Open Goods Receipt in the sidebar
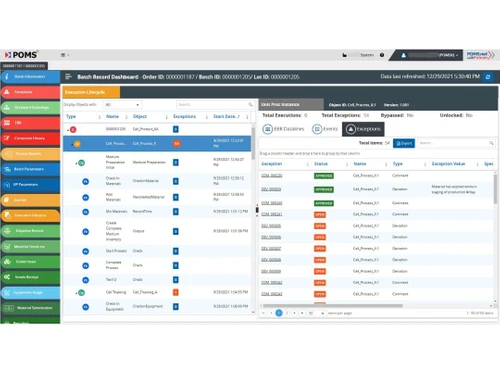This screenshot has height=375, width=500. pos(30,277)
